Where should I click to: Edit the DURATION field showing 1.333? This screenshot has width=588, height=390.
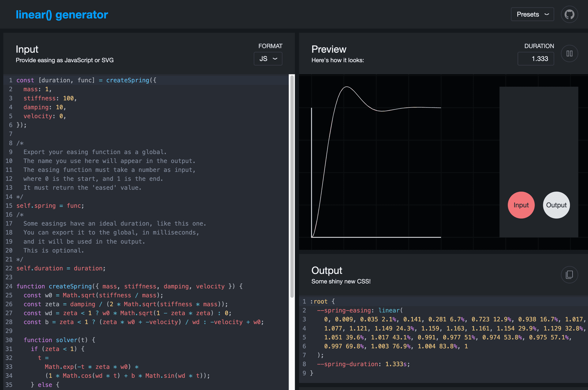point(535,59)
